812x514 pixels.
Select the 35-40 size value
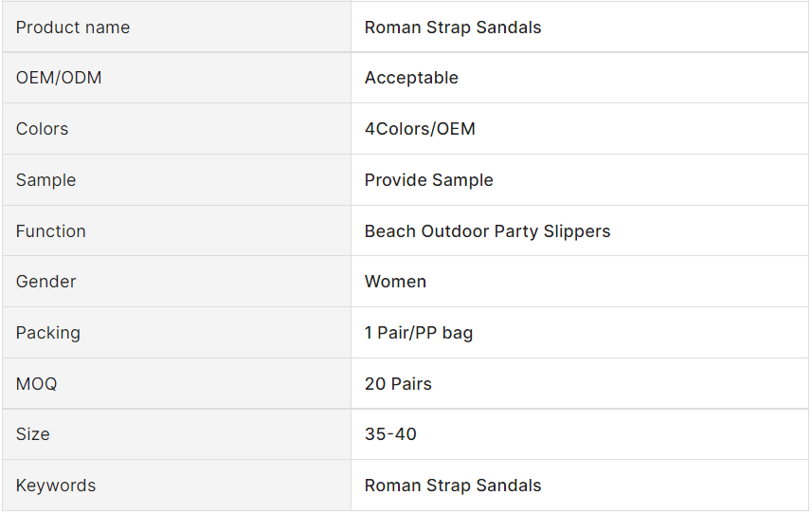(390, 434)
